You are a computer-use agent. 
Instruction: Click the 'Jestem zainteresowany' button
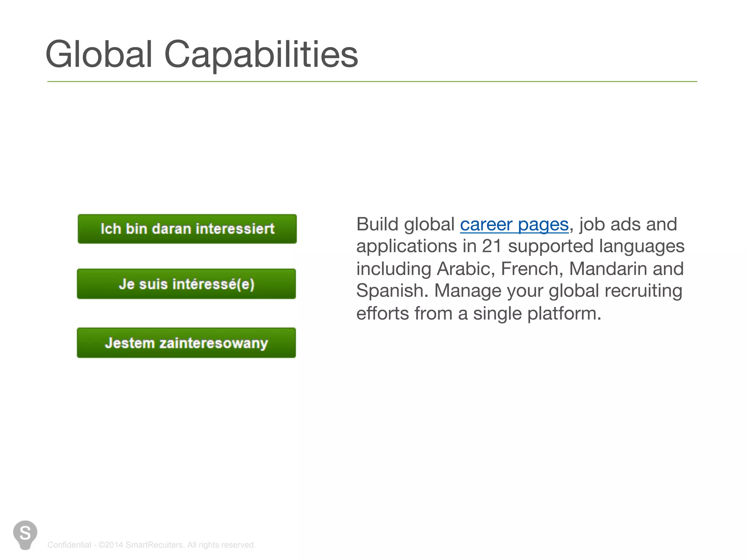[x=186, y=343]
